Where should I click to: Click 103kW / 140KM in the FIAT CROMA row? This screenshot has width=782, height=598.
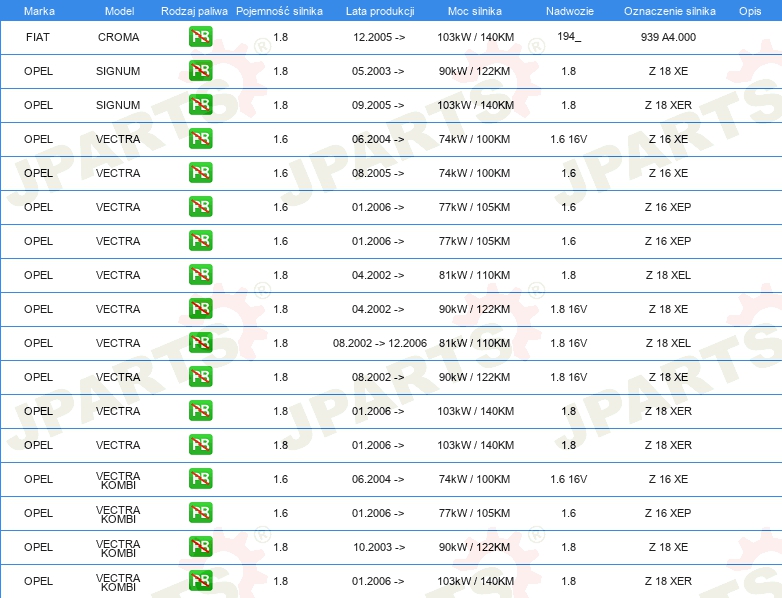[475, 37]
